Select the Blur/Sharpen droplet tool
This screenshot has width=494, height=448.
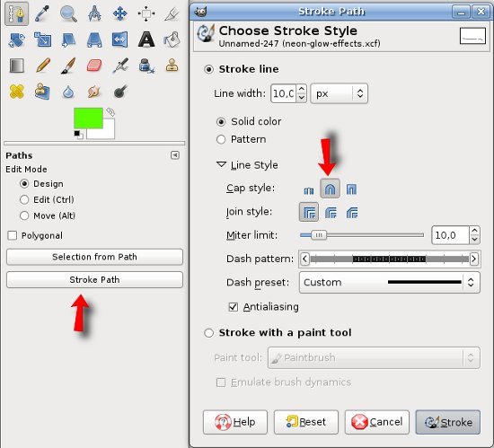point(68,92)
